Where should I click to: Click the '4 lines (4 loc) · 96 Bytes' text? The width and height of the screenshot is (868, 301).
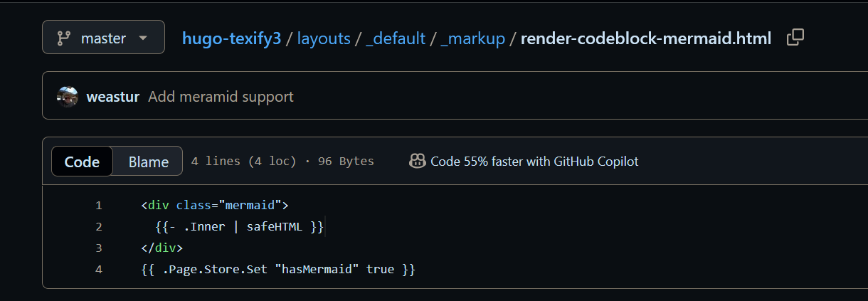tap(282, 162)
